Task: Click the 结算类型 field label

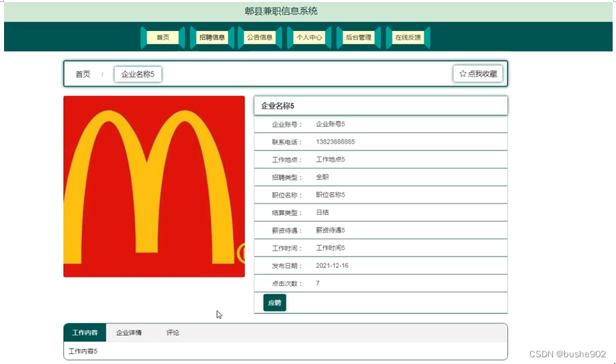Action: point(287,213)
